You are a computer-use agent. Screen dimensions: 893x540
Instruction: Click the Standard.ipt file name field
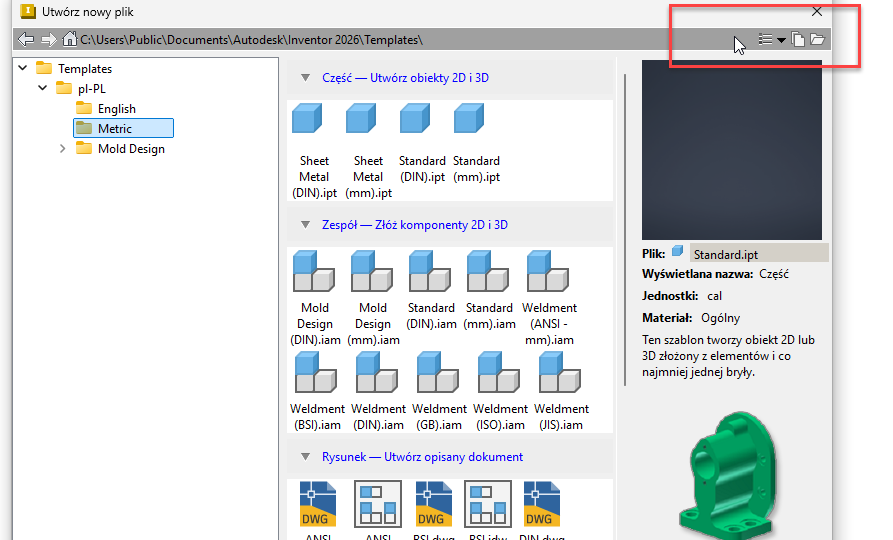pyautogui.click(x=759, y=253)
